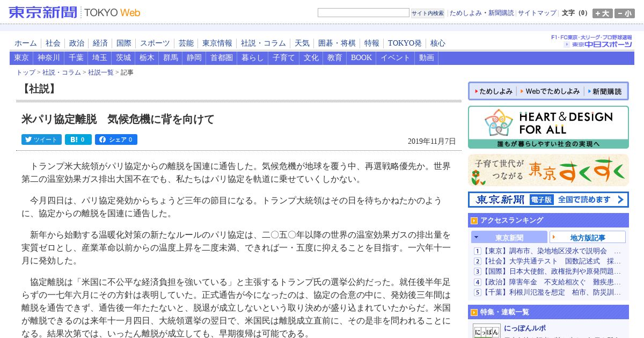Select BOOK in the blue bar

[x=361, y=58]
